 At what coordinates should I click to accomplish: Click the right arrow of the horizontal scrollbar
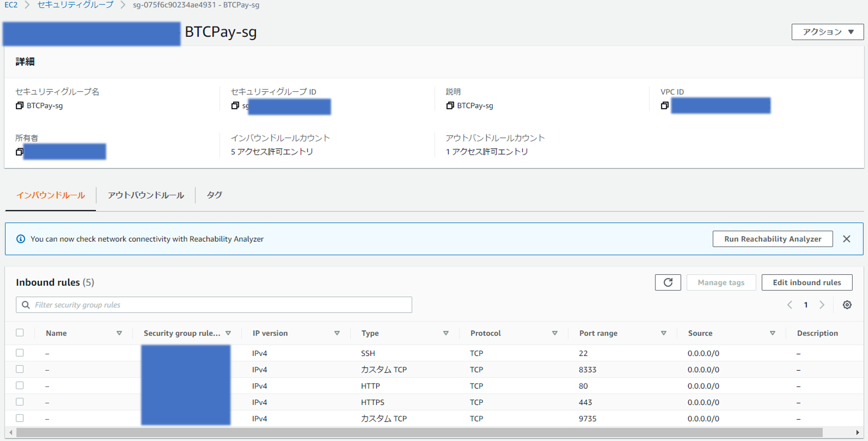tap(857, 433)
